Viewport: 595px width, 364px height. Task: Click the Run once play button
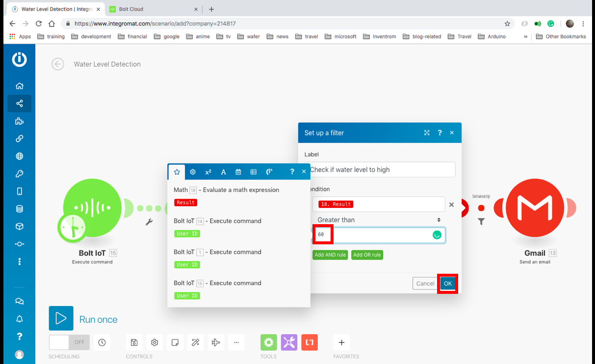coord(61,318)
